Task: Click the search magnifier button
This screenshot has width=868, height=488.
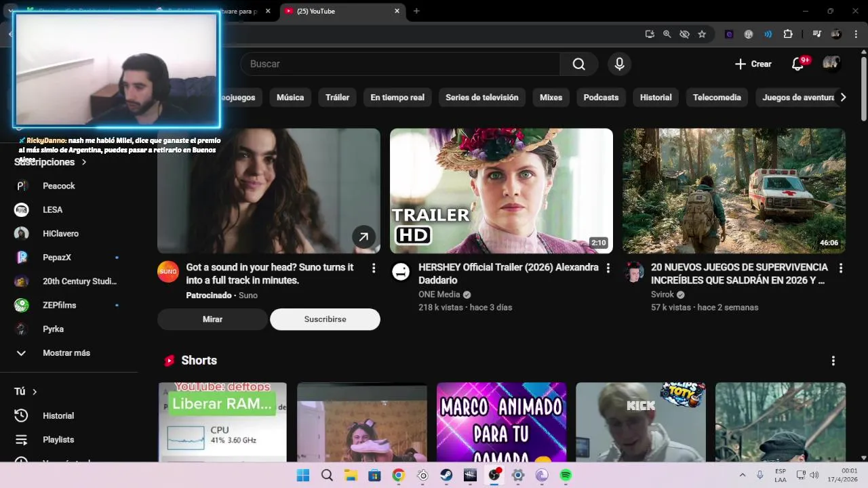Action: [578, 64]
